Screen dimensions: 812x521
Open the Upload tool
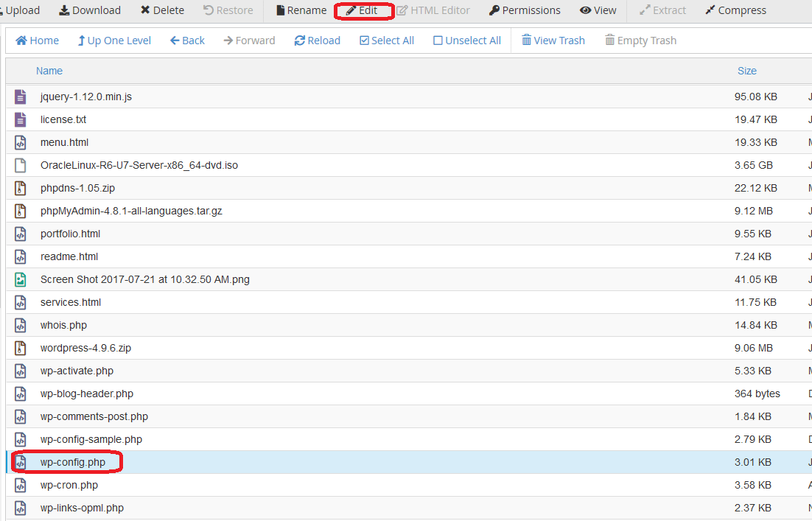(20, 10)
